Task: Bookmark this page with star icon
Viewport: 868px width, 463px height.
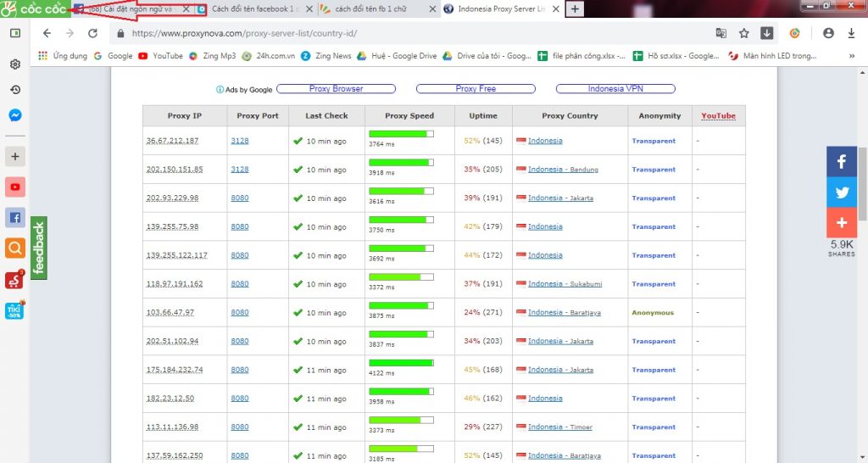Action: point(743,33)
